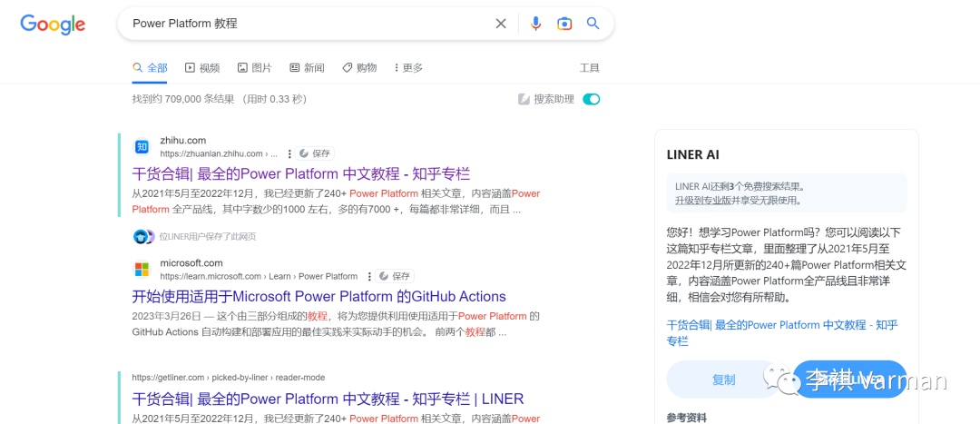980x424 pixels.
Task: Open the Microsoft GitHub Actions result link
Action: (318, 296)
